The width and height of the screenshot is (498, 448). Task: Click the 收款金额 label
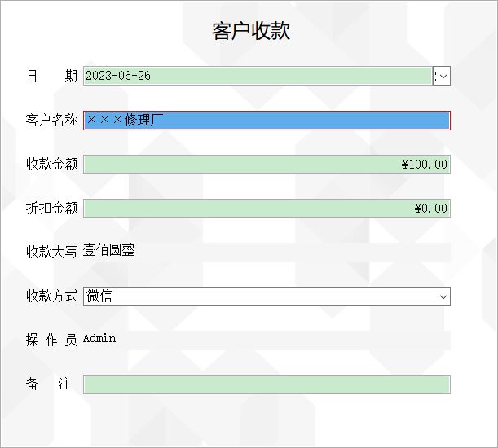point(52,165)
